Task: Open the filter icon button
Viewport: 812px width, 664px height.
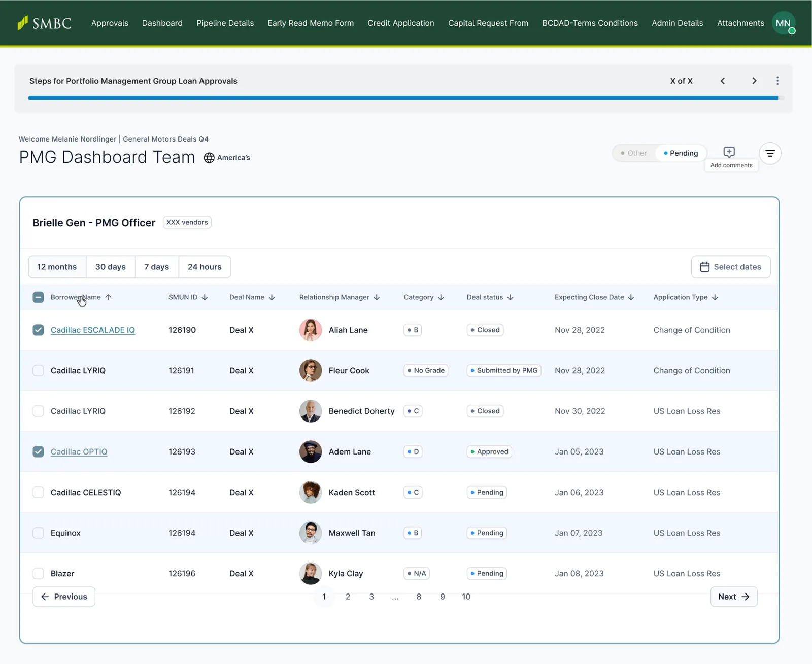Action: click(x=770, y=153)
